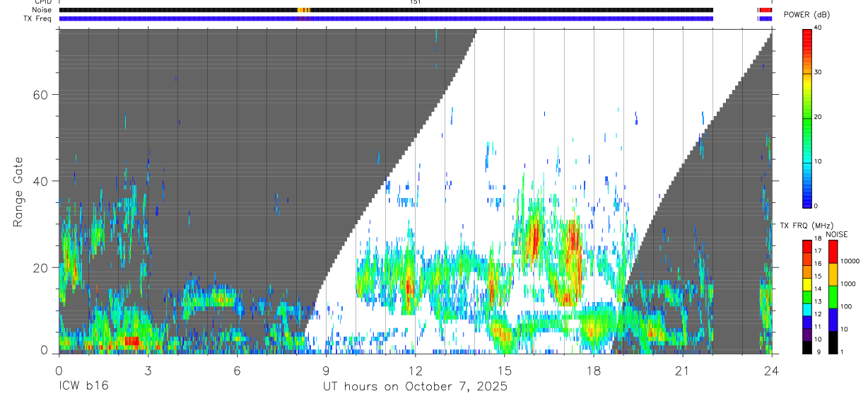Click the 40 label on POWER color bar
The image size is (868, 401).
[819, 27]
